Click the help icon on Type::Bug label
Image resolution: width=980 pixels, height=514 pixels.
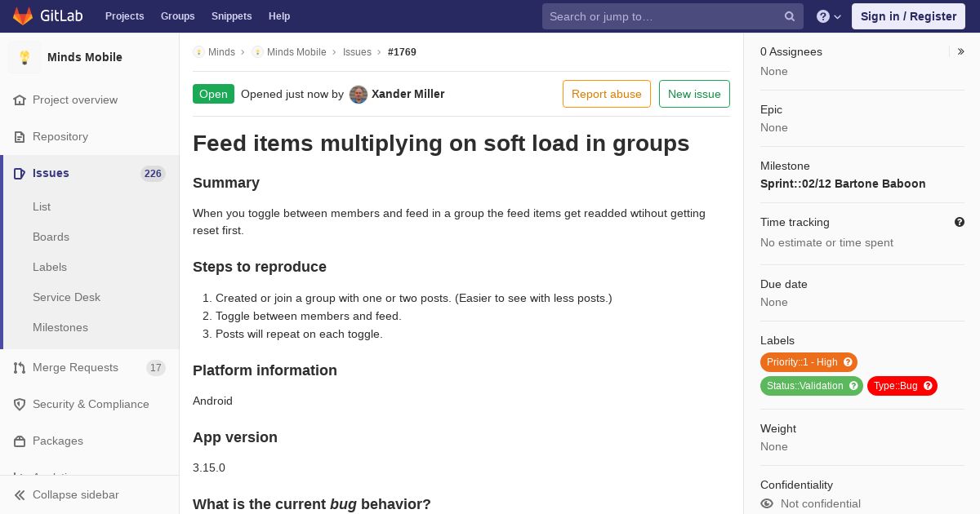[928, 386]
